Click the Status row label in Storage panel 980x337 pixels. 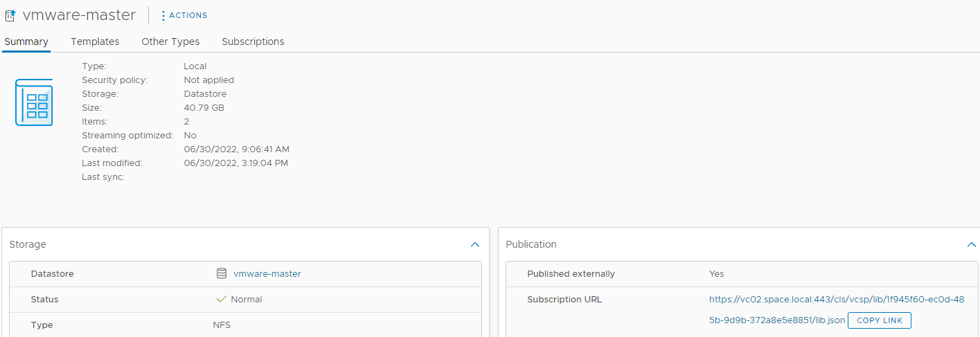coord(45,300)
